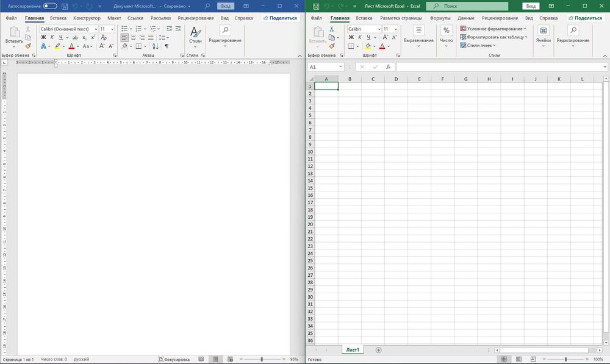The height and width of the screenshot is (364, 610).
Task: Apply Excel red font color
Action: (x=382, y=46)
